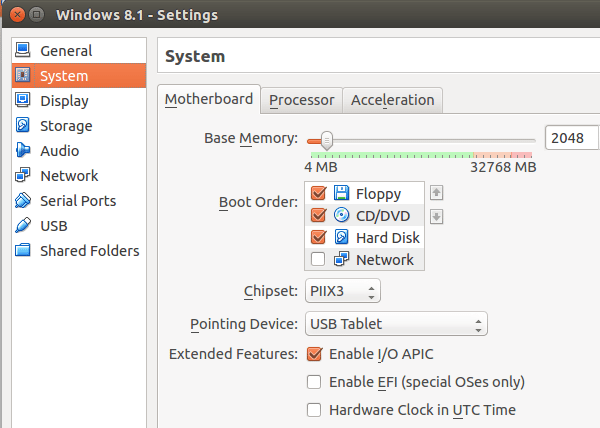600x428 pixels.
Task: Open Storage settings category
Action: pos(79,125)
